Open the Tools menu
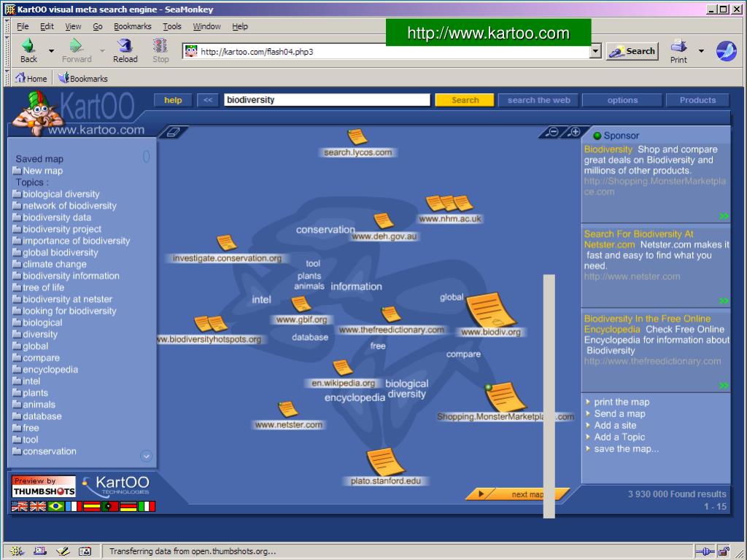The height and width of the screenshot is (560, 747). pos(172,26)
